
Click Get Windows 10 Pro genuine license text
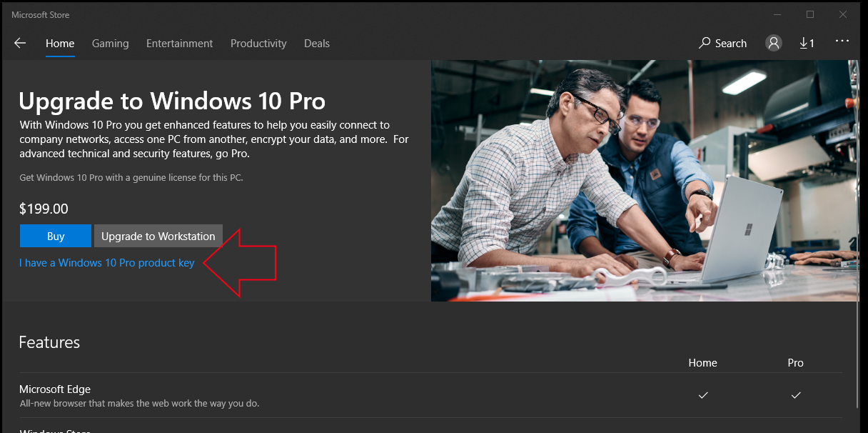(x=131, y=177)
